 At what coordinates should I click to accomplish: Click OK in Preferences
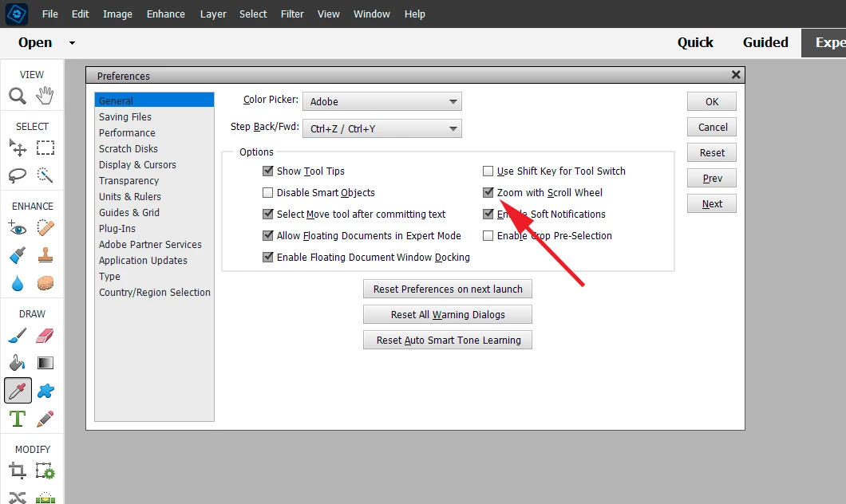712,101
